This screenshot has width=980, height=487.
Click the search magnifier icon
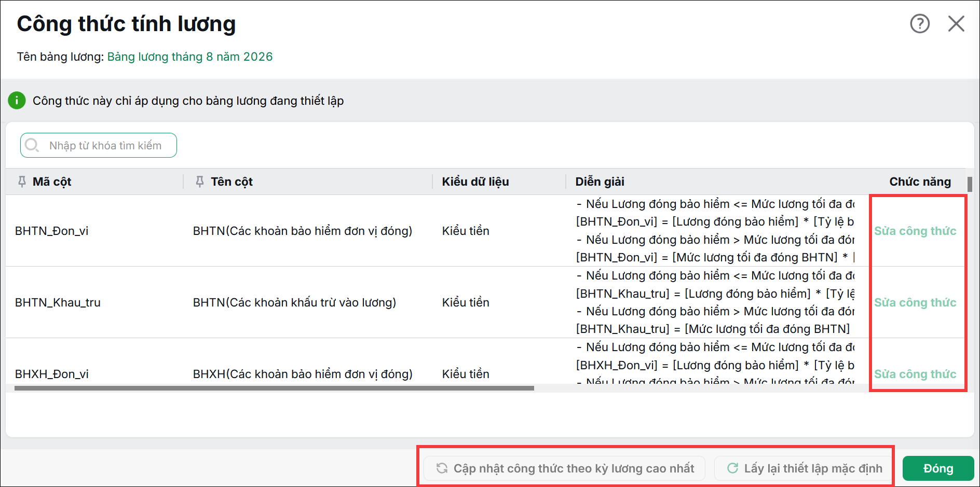[32, 145]
